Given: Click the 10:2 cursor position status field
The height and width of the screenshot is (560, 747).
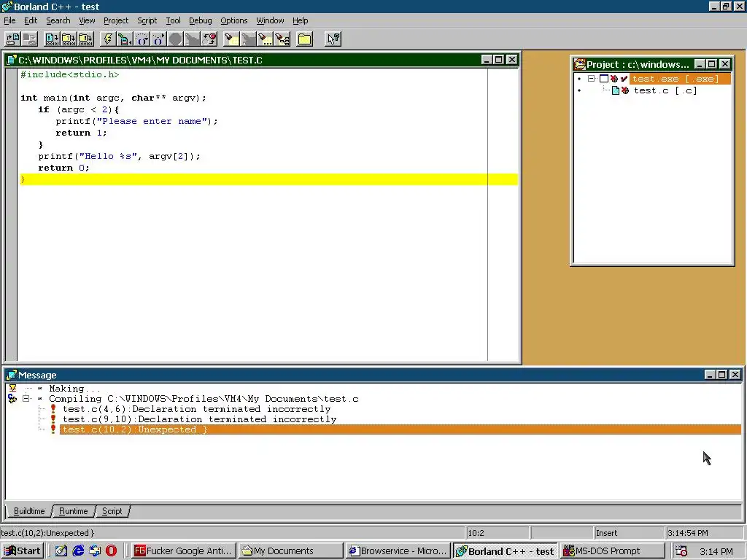Looking at the screenshot, I should (498, 533).
